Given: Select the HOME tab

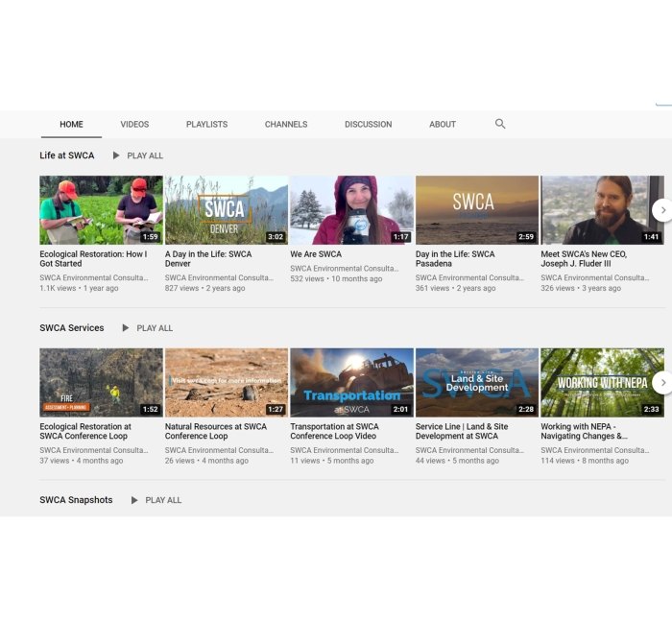Looking at the screenshot, I should click(x=71, y=124).
